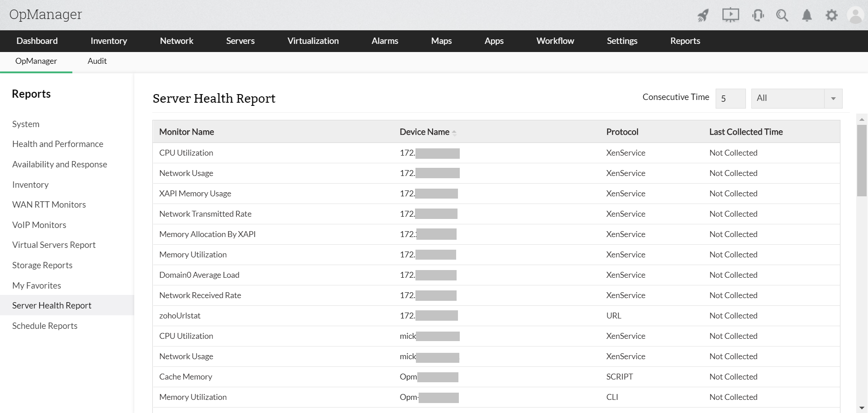
Task: Click the rocket quick-launch icon
Action: tap(703, 15)
